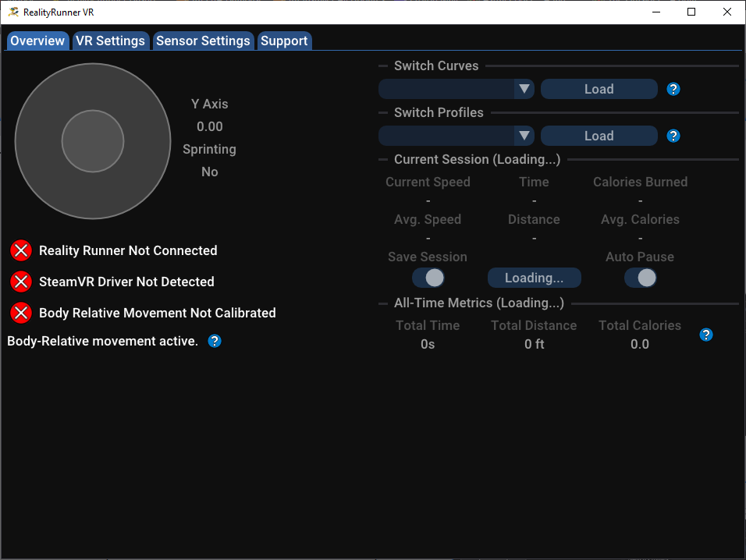Click 'Body-Relative movement active.' text
The height and width of the screenshot is (560, 746).
point(102,341)
